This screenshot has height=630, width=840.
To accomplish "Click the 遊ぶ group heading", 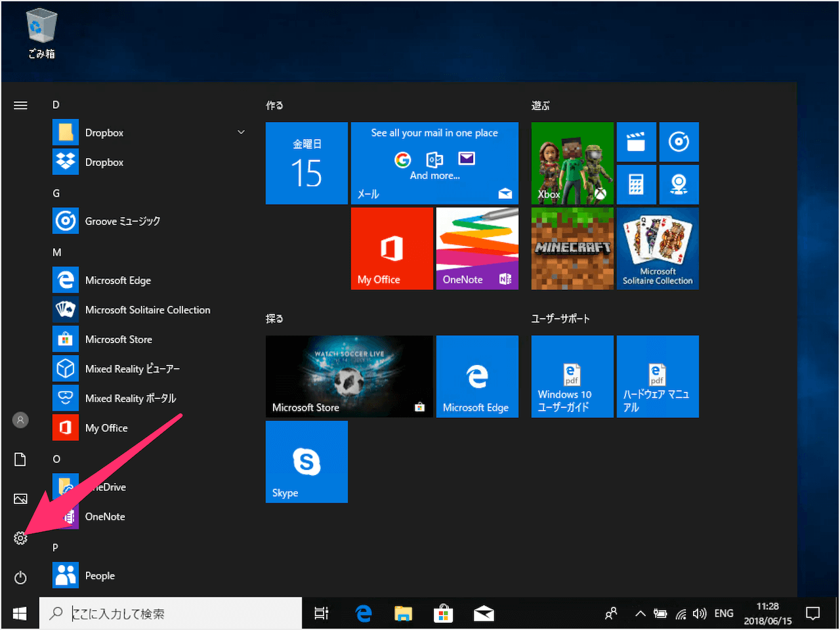I will (541, 106).
